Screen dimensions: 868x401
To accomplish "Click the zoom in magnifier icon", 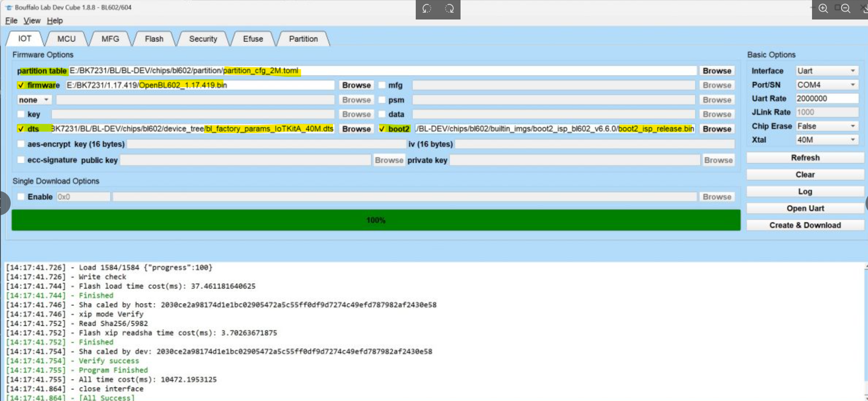I will [x=823, y=8].
